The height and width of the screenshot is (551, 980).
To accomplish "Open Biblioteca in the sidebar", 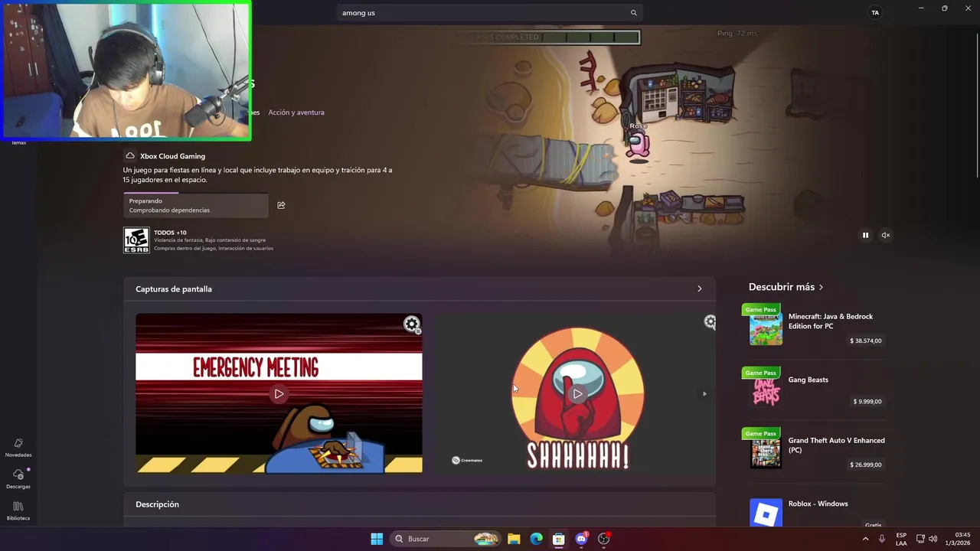I will [18, 511].
